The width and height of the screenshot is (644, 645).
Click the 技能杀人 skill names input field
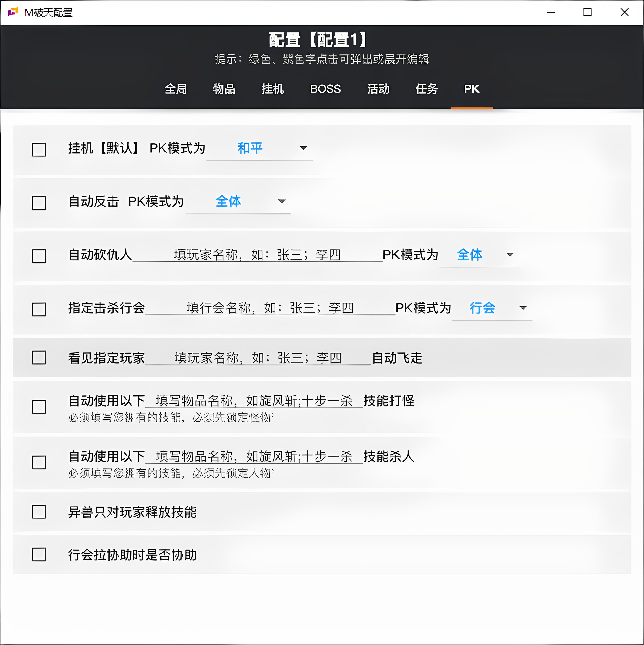click(x=254, y=457)
